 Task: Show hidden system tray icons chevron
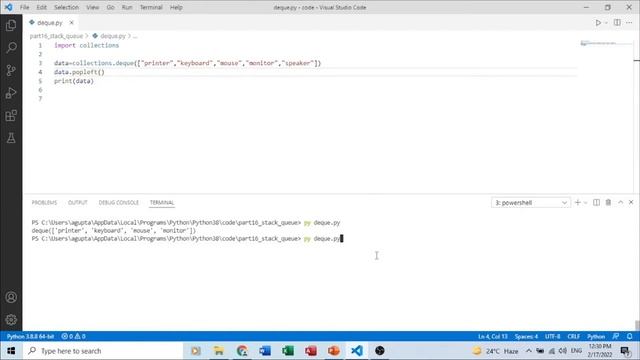pos(529,351)
